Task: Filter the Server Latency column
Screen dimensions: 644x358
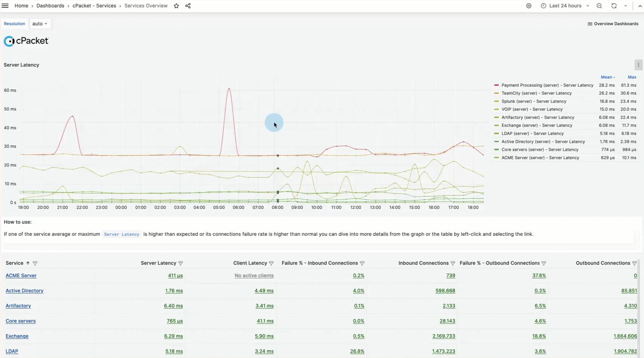Action: point(181,263)
